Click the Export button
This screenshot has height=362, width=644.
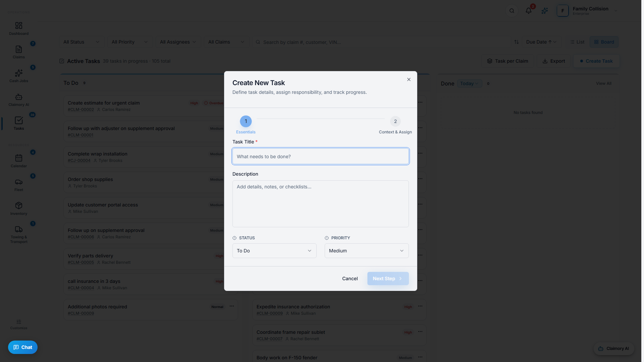[554, 61]
